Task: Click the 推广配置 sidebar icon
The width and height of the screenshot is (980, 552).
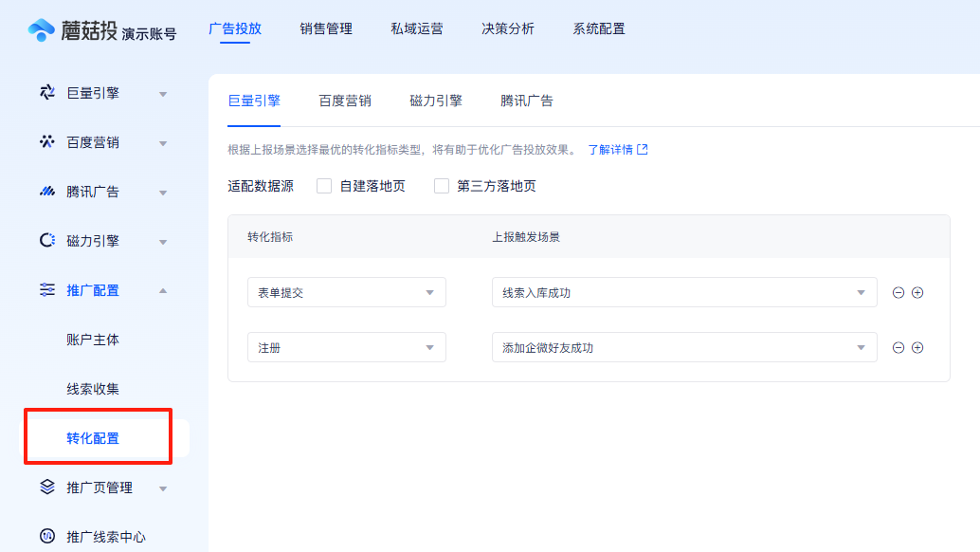Action: [x=45, y=289]
